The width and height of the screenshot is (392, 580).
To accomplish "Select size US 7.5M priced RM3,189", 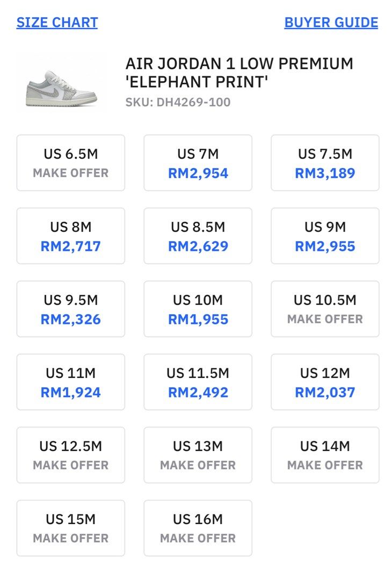I will click(x=325, y=163).
